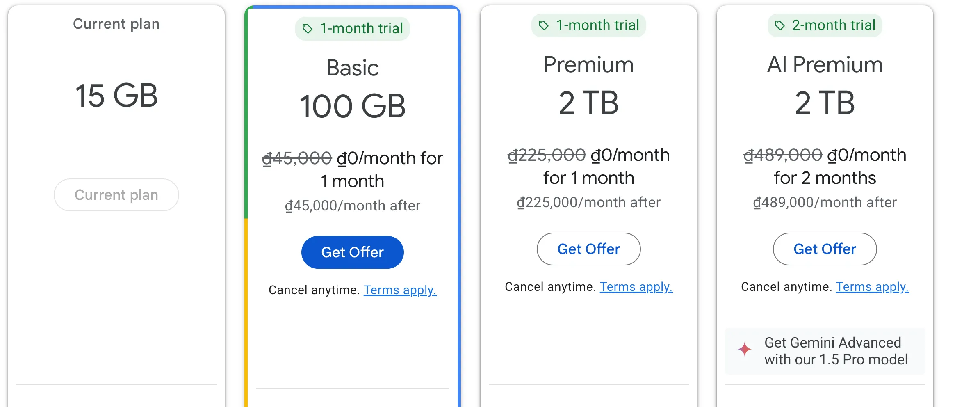
Task: Open Terms apply link under Basic plan
Action: pyautogui.click(x=400, y=290)
